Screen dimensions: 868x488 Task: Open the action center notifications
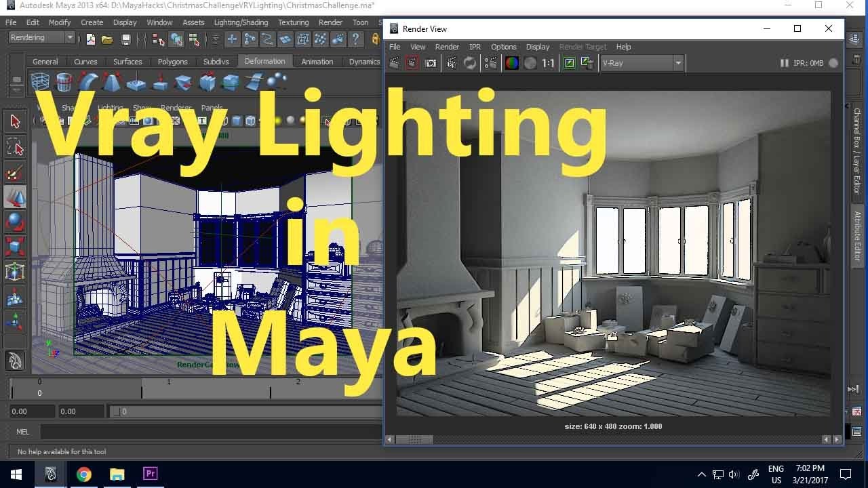click(x=846, y=474)
